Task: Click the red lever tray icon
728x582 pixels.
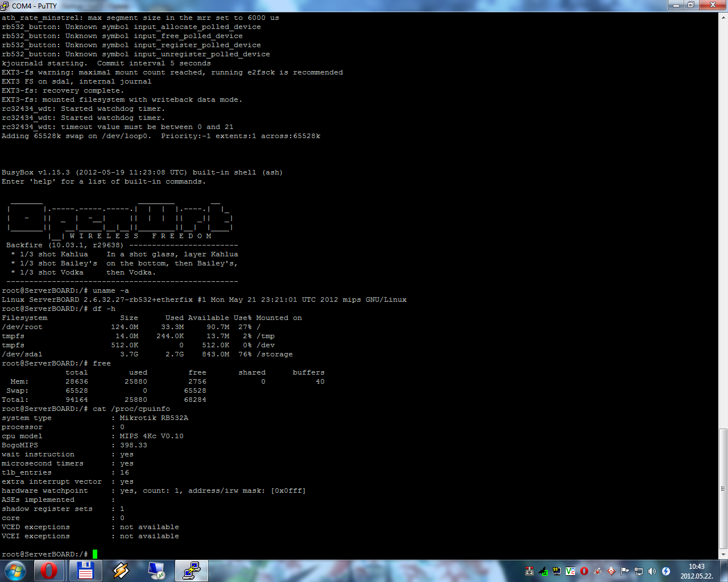Action: [x=530, y=571]
